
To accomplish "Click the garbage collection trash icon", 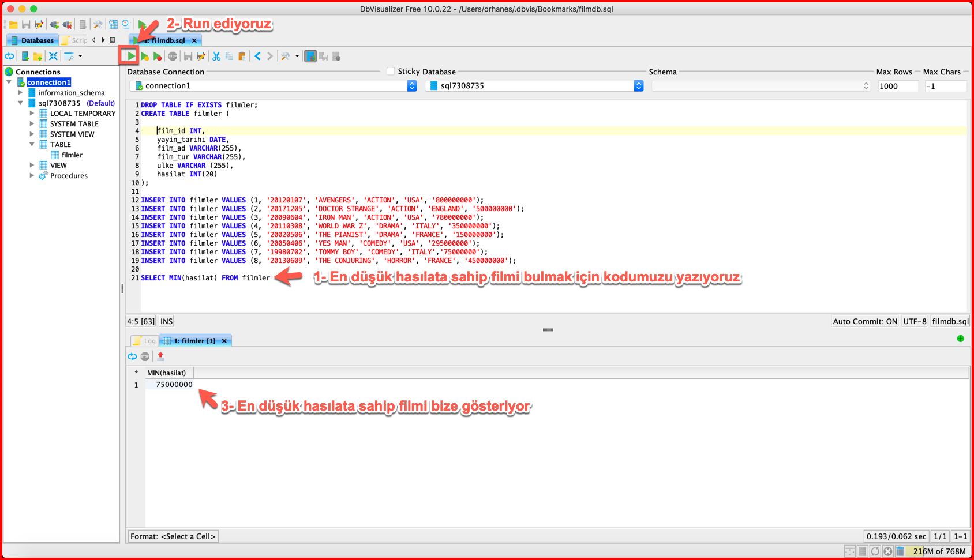I will point(900,551).
